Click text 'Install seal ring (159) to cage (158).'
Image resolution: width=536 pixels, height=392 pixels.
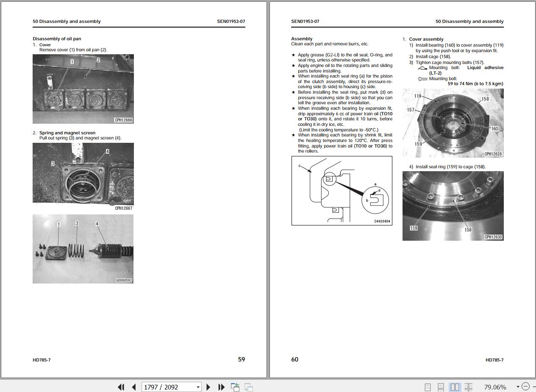451,167
